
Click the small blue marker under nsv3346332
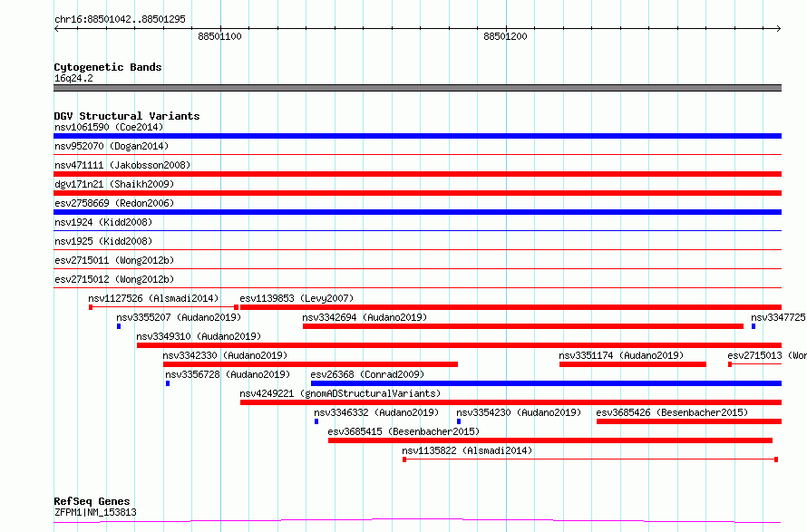tap(316, 421)
